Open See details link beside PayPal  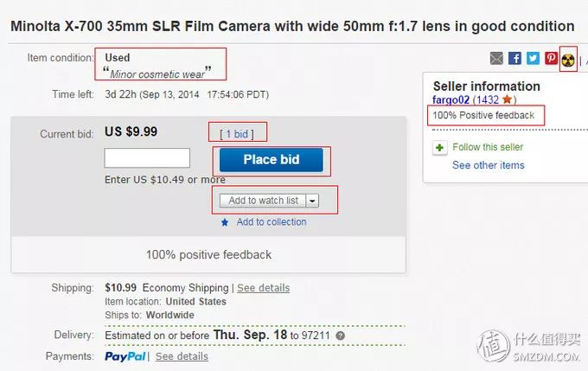[182, 356]
